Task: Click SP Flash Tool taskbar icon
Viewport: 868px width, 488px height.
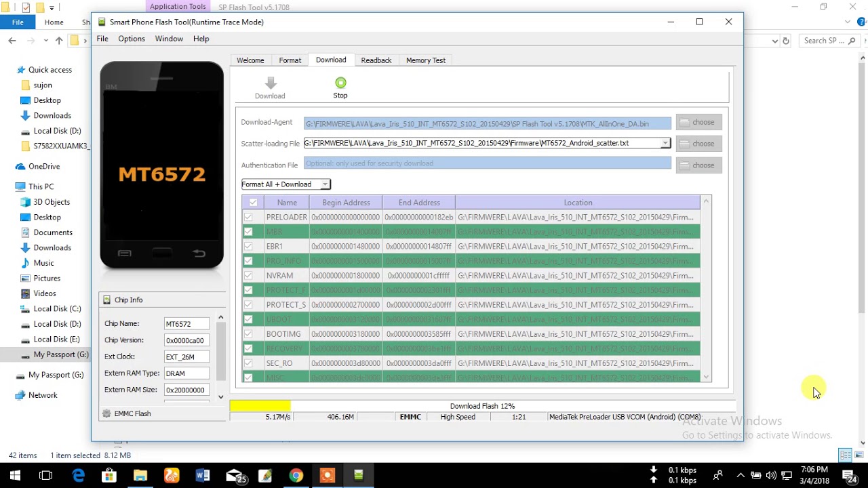Action: [358, 476]
